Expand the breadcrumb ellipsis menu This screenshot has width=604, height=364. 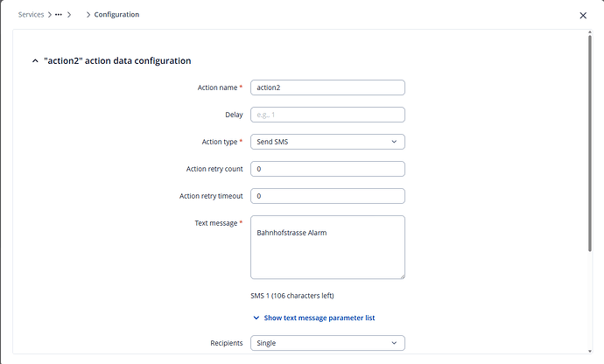click(58, 15)
